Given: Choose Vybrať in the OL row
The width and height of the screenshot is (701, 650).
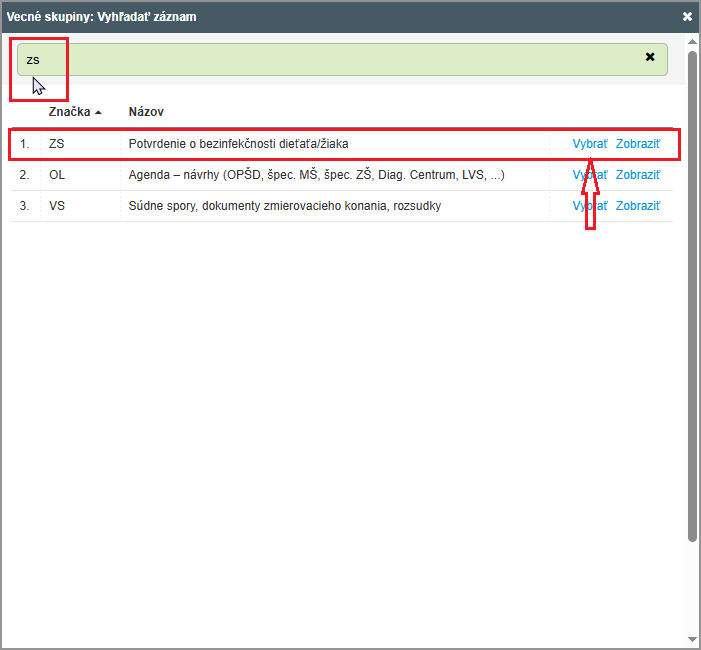Looking at the screenshot, I should click(589, 175).
